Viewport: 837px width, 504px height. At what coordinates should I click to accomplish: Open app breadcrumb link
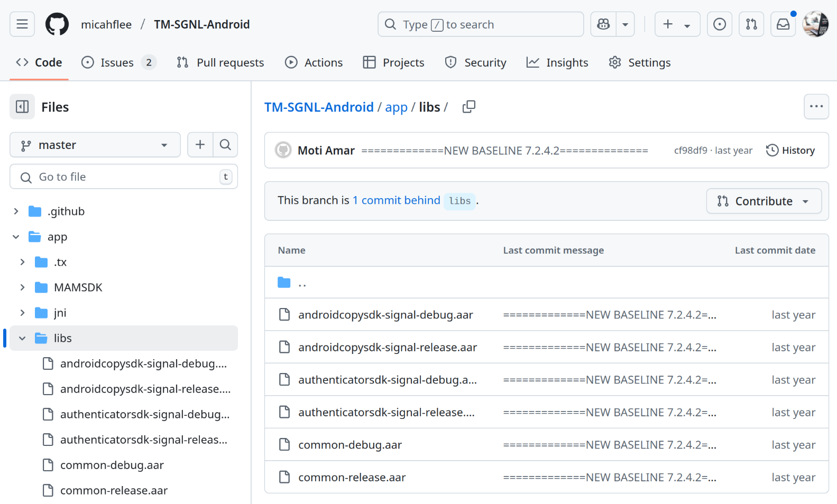(x=396, y=107)
